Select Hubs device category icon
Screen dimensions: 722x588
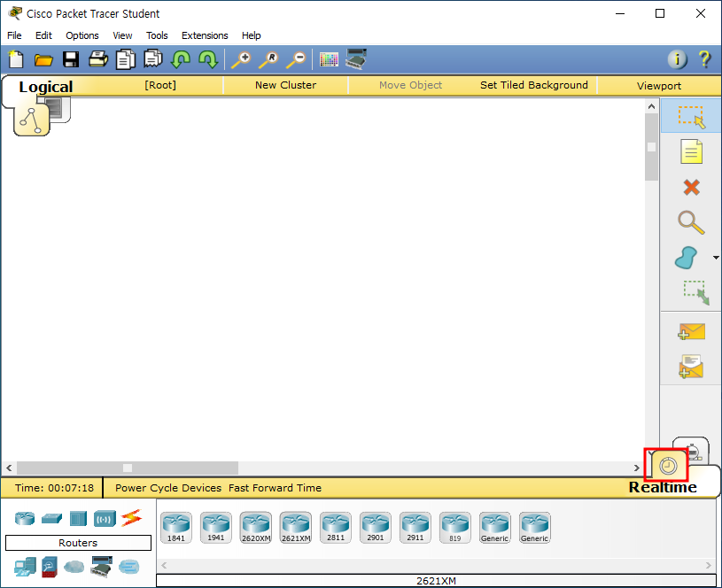click(78, 518)
